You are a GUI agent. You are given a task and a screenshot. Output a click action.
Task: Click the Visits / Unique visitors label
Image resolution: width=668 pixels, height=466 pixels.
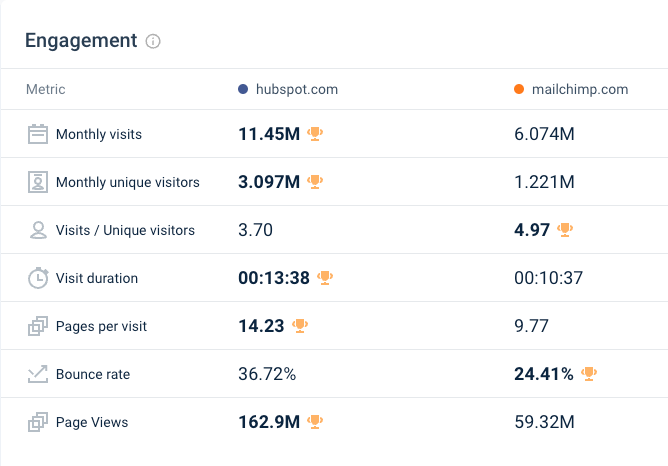click(x=125, y=230)
